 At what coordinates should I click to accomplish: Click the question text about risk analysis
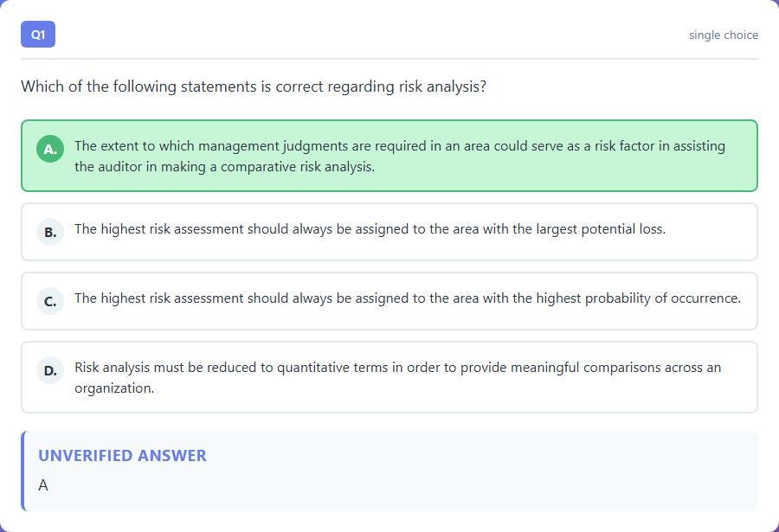254,87
